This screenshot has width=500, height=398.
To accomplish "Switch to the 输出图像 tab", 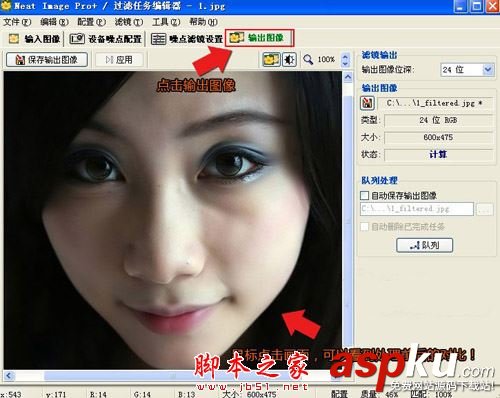I will [x=260, y=38].
